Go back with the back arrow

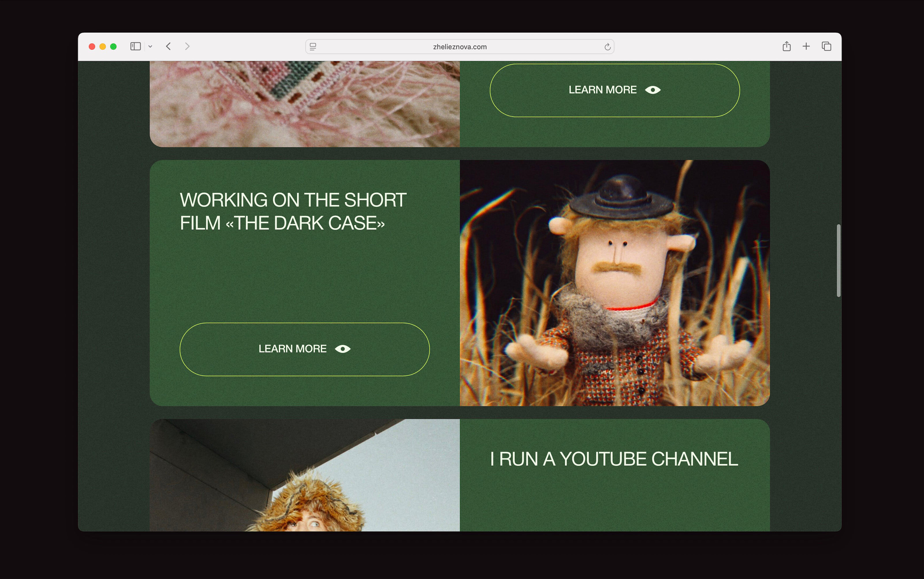(x=168, y=46)
